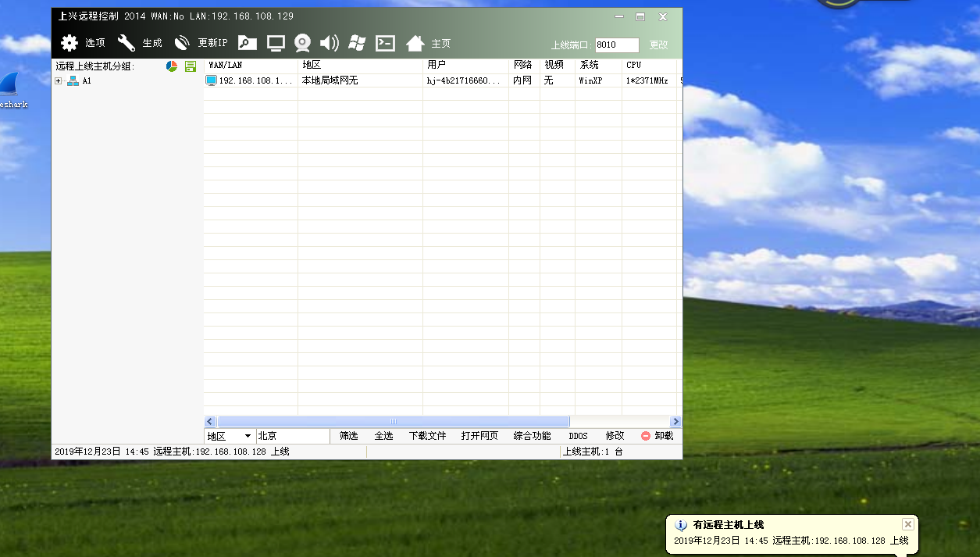Screen dimensions: 980x557
Task: Click the 更新IP toolbar label
Action: point(212,43)
